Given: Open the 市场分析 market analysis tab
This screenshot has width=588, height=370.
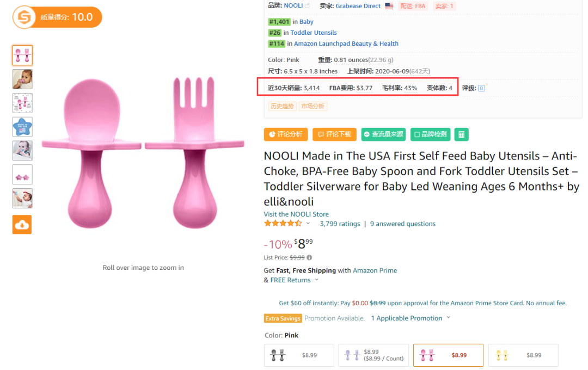Looking at the screenshot, I should click(x=313, y=106).
